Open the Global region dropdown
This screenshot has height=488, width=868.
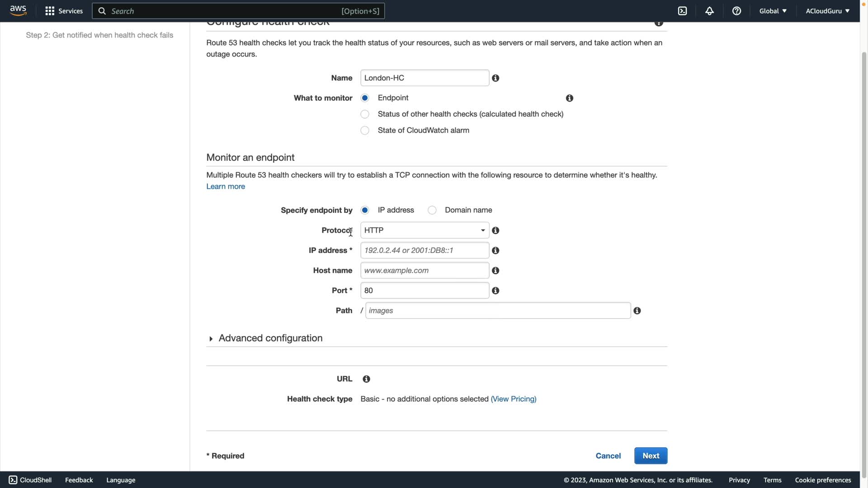tap(773, 11)
